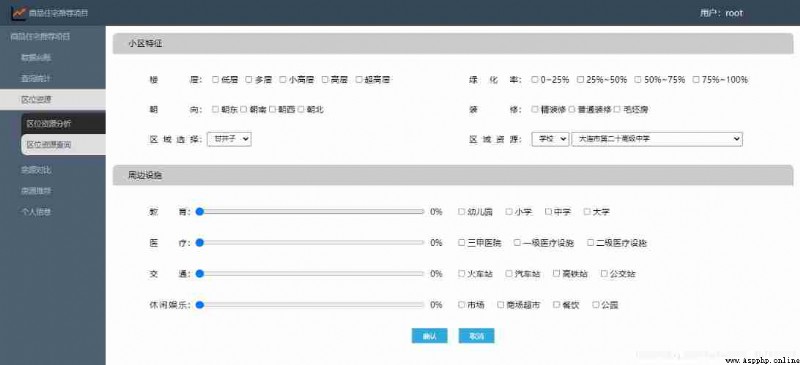Open the 区位资源 sidebar menu
This screenshot has height=365, width=800.
point(53,99)
